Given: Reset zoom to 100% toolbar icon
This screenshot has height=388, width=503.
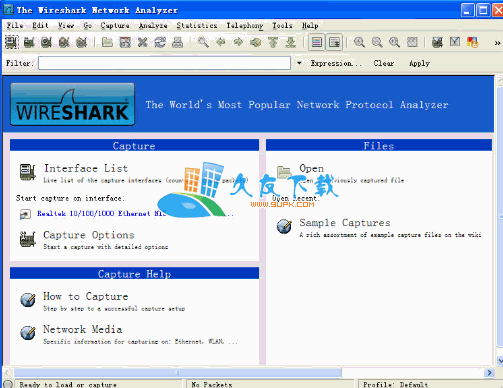Looking at the screenshot, I should [x=395, y=42].
